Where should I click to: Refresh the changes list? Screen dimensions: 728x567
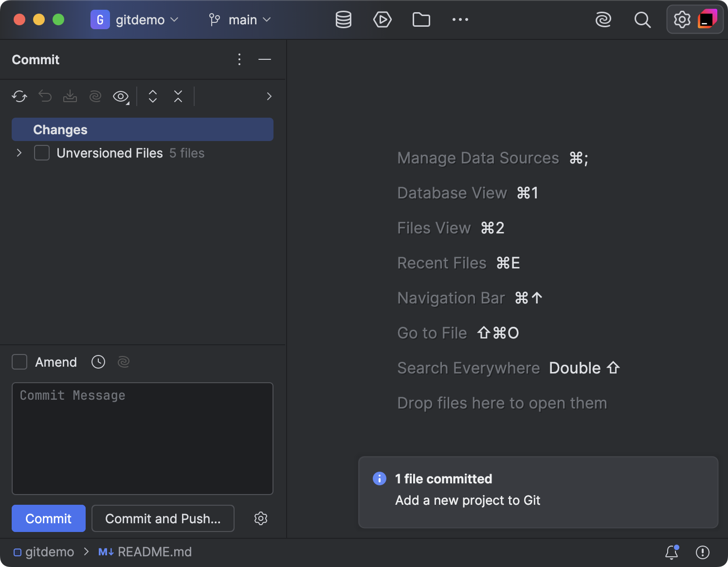click(x=19, y=96)
